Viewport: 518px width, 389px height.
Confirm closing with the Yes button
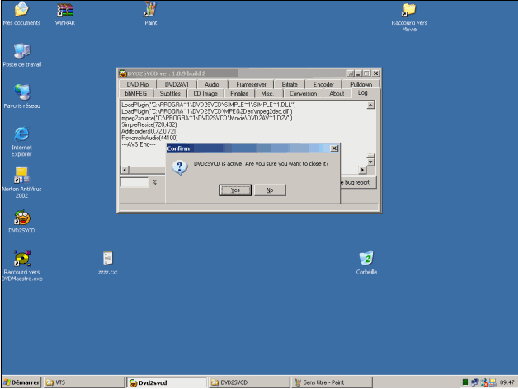[x=235, y=190]
